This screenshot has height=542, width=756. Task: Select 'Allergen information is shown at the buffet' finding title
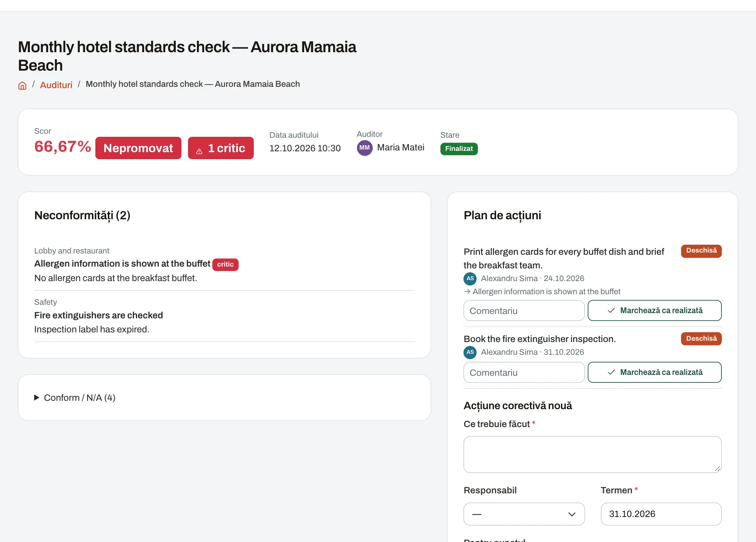(122, 264)
